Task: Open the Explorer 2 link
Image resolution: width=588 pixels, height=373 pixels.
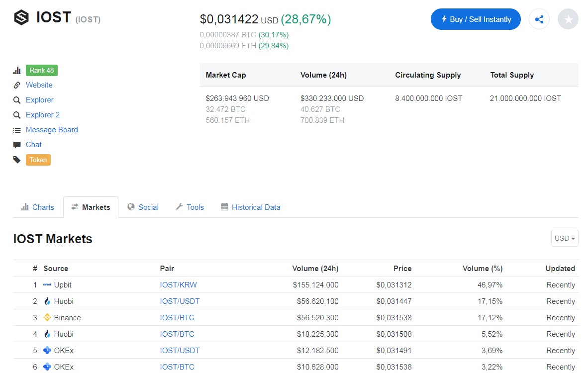Action: tap(43, 115)
